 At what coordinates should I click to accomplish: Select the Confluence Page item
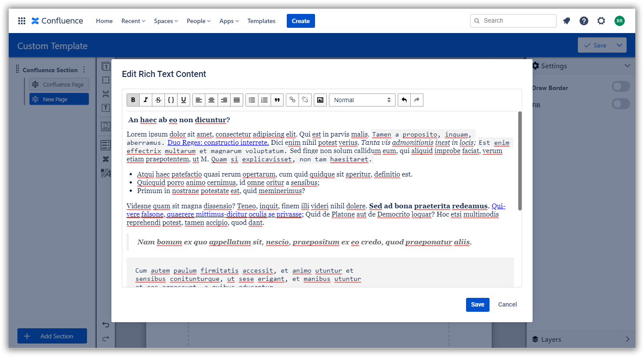click(x=59, y=84)
